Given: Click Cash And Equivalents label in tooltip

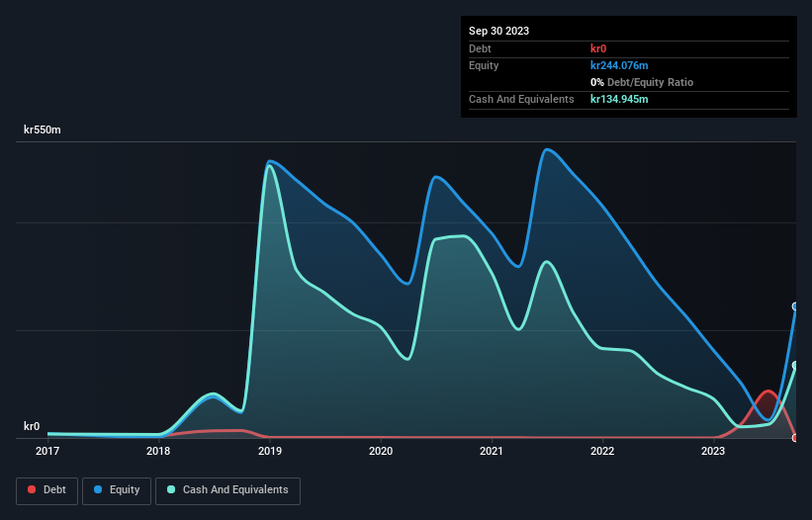Looking at the screenshot, I should point(521,99).
